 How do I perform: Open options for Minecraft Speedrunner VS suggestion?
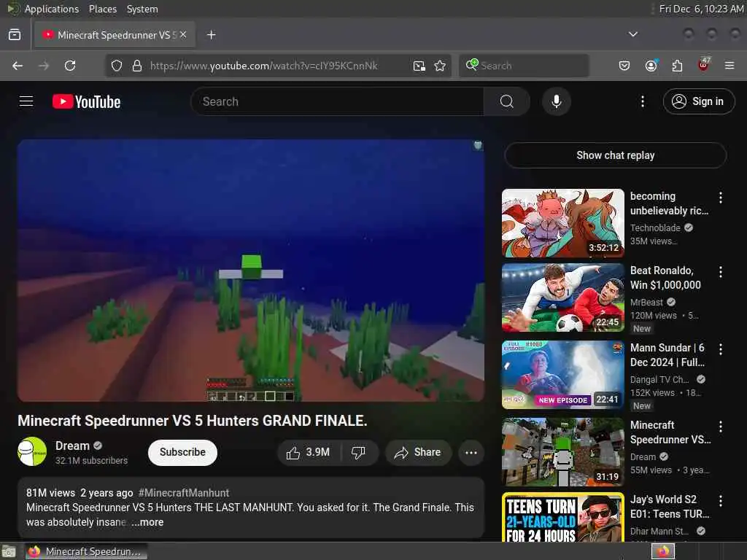point(720,426)
